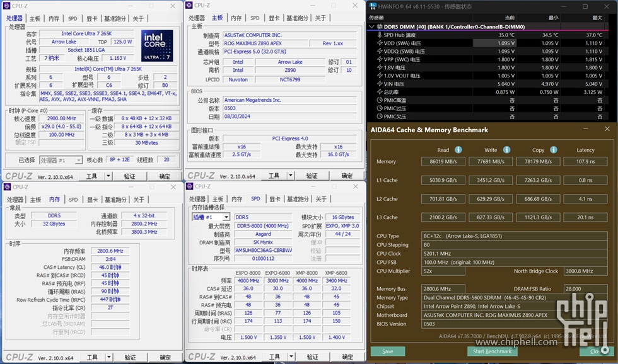618x364 pixels.
Task: Click the manufacturer value "Asgard" in the SPD window
Action: tap(263, 234)
